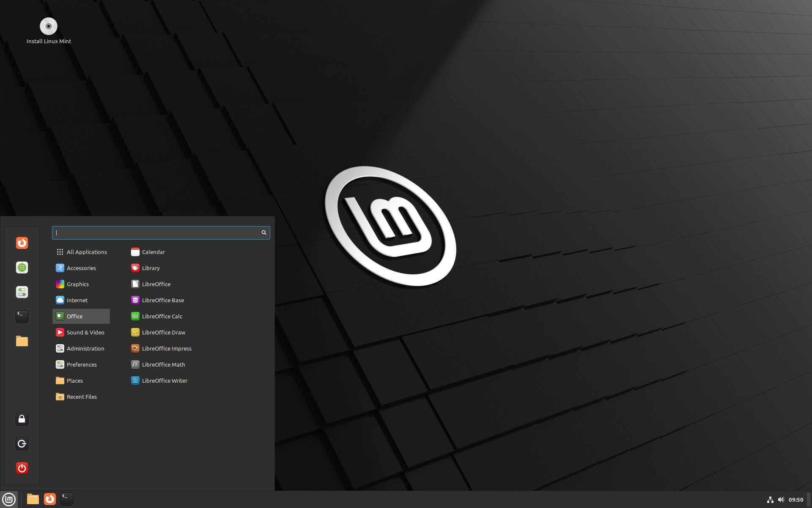Screen dimensions: 812x508
Task: Launch a Terminal from the menu sidebar
Action: point(22,316)
